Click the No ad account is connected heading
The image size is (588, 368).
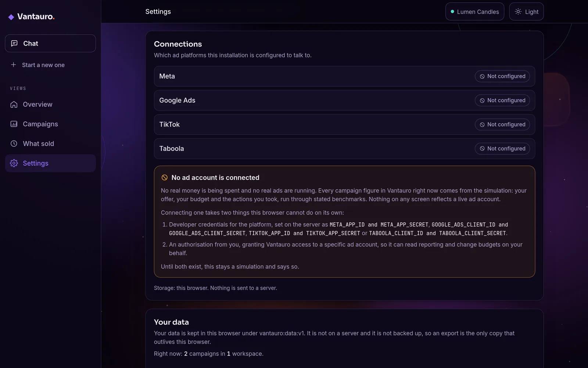pyautogui.click(x=215, y=178)
